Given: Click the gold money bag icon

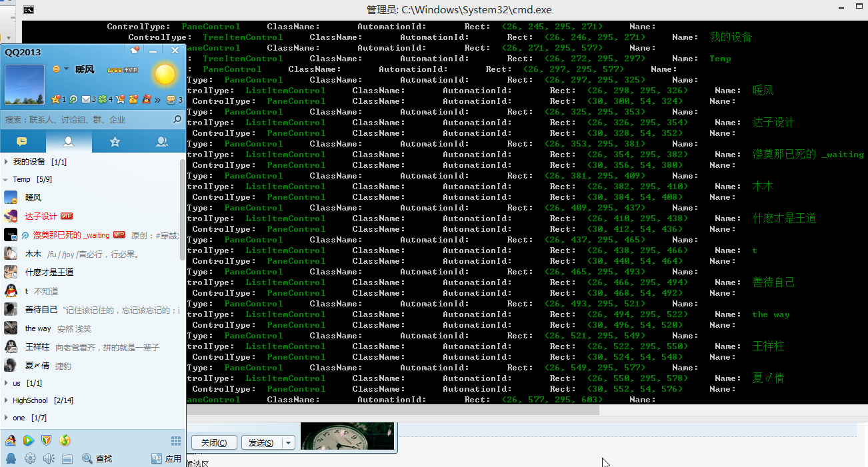Looking at the screenshot, I should point(133,100).
